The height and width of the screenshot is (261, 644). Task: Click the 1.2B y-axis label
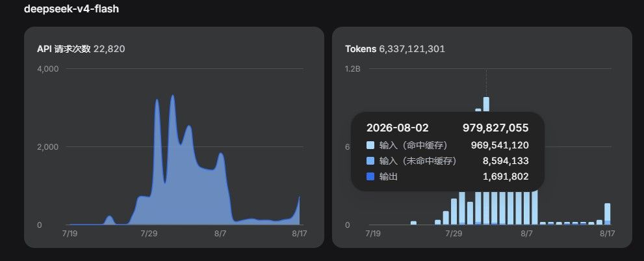pyautogui.click(x=353, y=69)
